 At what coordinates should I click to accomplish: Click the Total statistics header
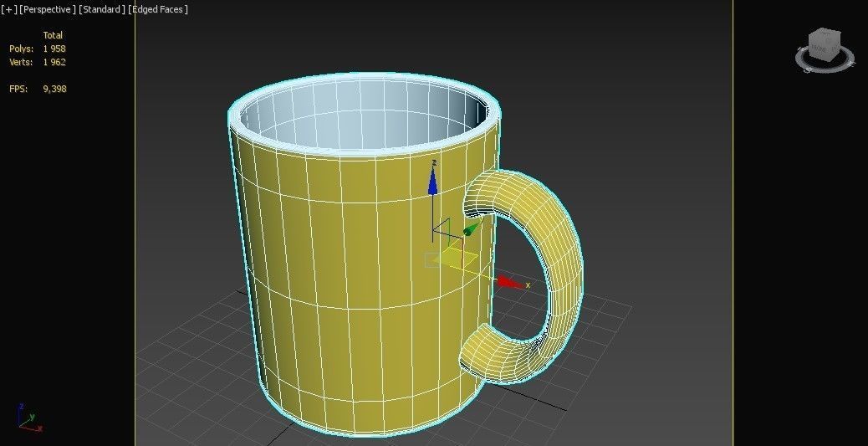point(53,35)
